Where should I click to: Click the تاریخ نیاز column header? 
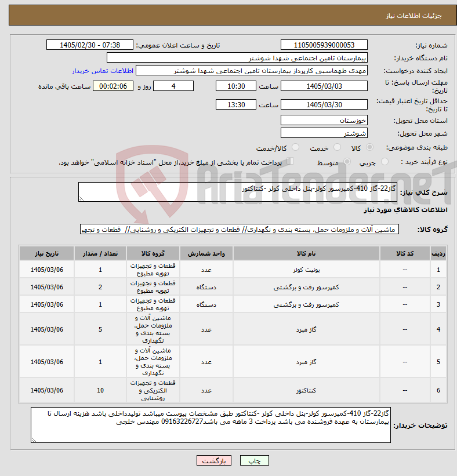(x=47, y=253)
